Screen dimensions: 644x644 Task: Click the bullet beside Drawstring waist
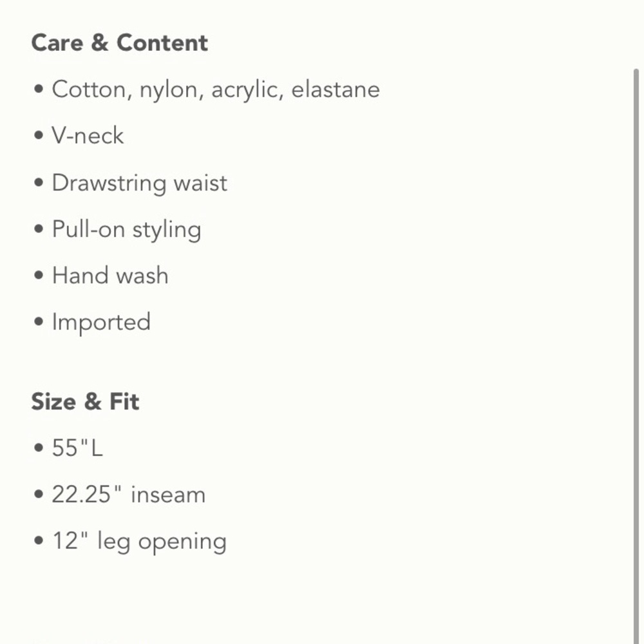(39, 184)
